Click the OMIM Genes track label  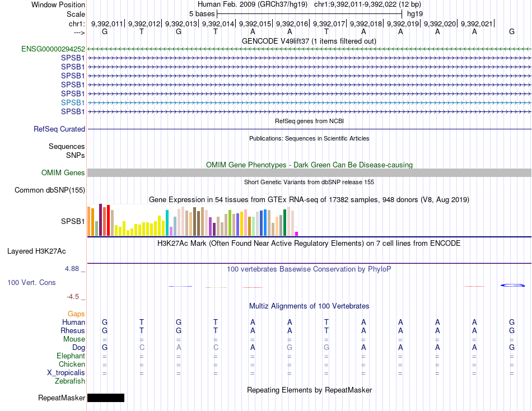pos(63,173)
